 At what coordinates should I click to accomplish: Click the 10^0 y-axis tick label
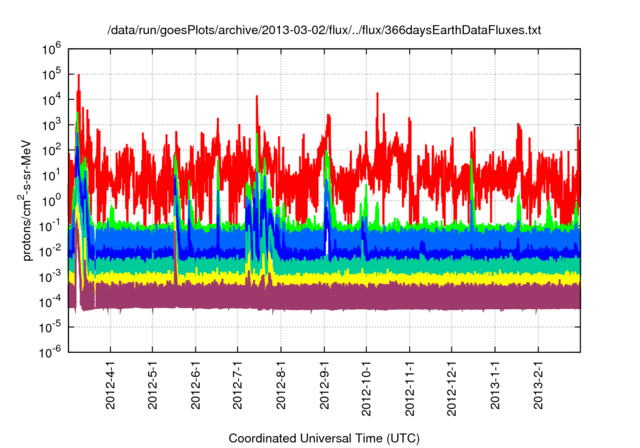click(51, 201)
